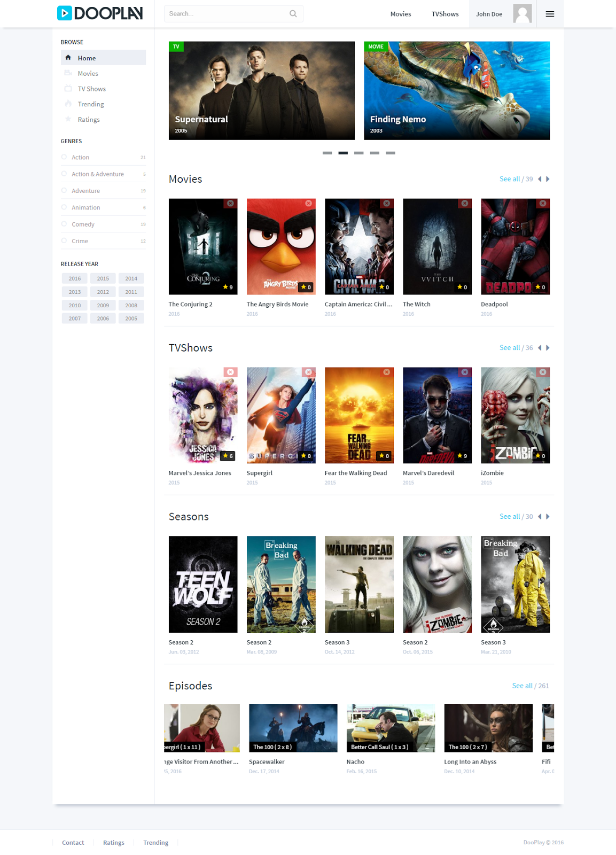Focus the Search input field
The width and height of the screenshot is (616, 855).
pos(233,14)
